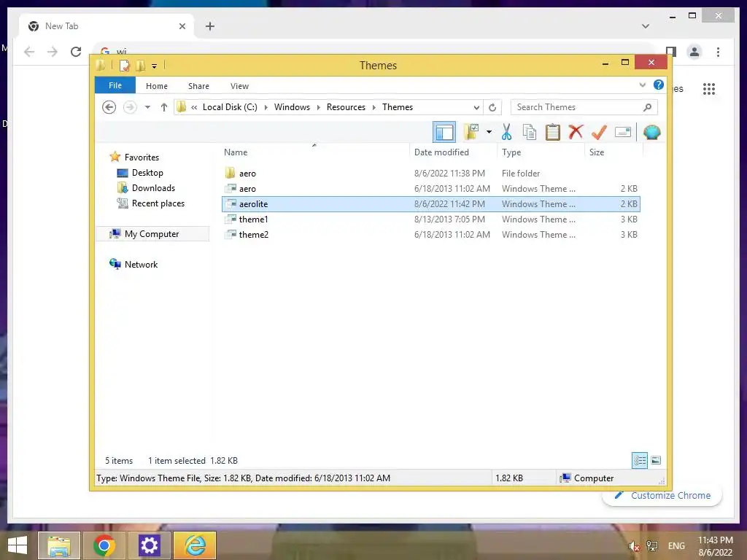Select the theme1 file

click(430, 219)
